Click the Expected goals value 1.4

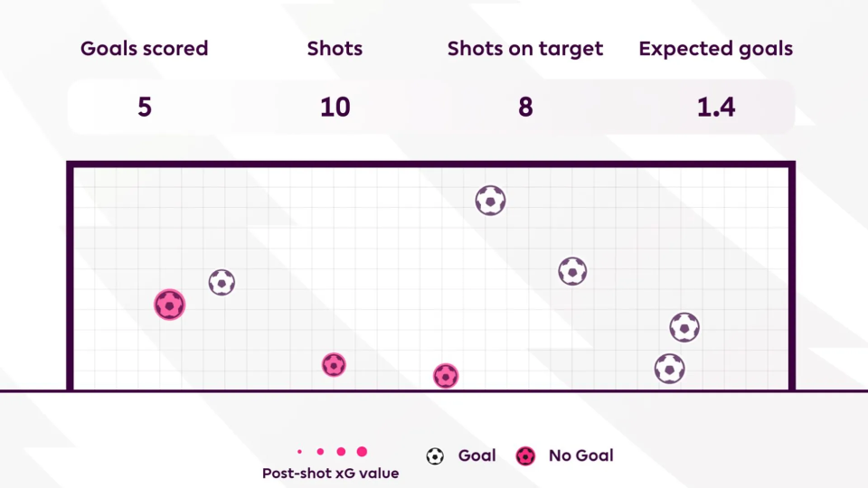click(715, 108)
